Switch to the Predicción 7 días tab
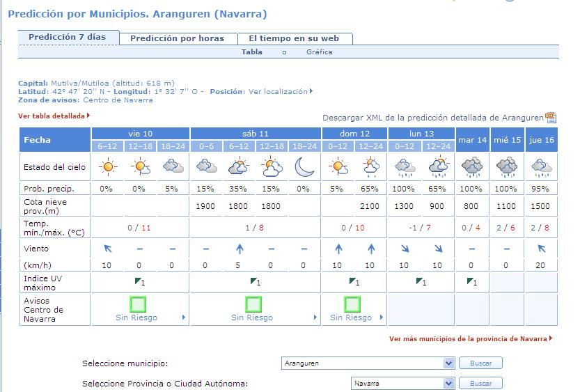Image resolution: width=580 pixels, height=392 pixels. pos(68,37)
